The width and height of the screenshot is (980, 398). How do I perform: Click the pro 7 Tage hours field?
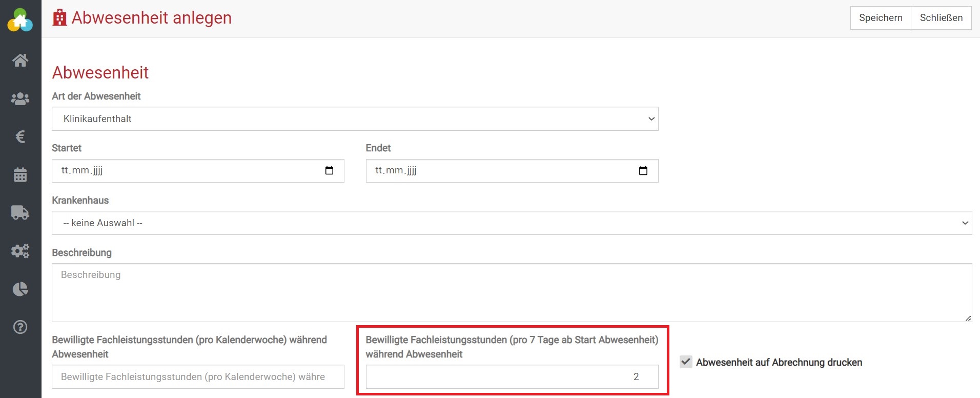512,377
